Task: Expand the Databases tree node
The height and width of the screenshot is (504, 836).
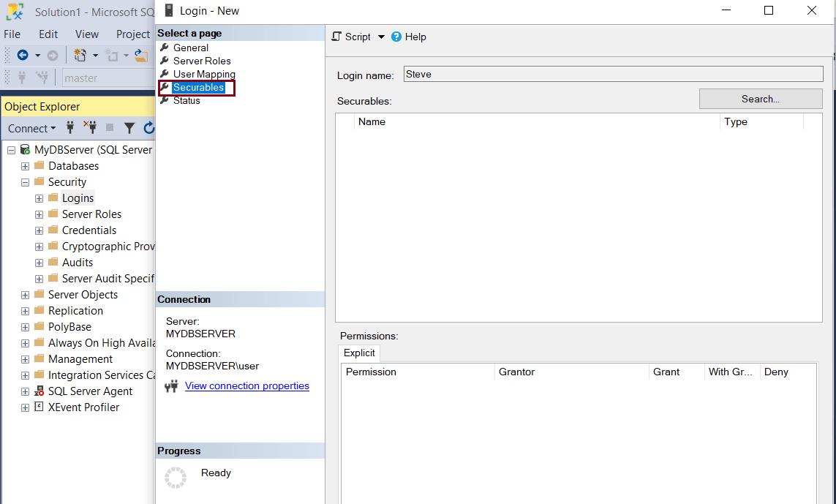Action: 24,165
